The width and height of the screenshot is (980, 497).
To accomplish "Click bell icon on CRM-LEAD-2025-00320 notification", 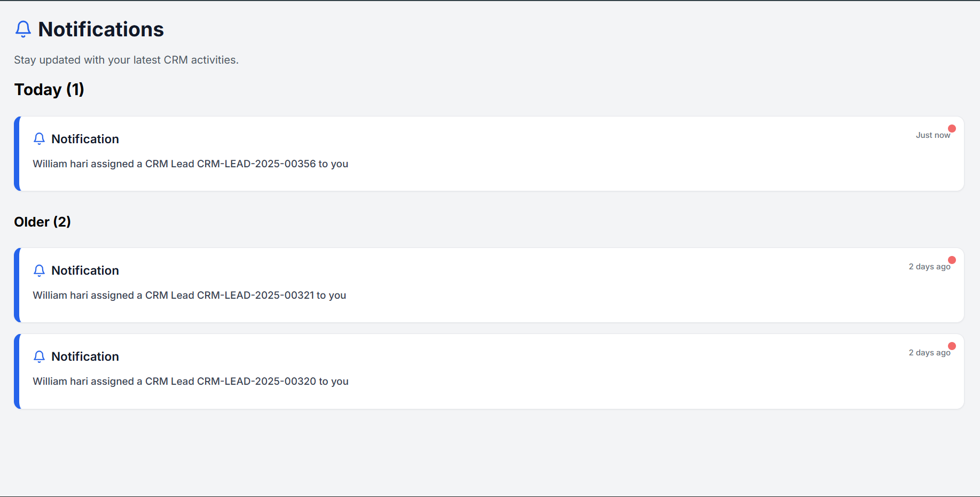I will [x=39, y=356].
